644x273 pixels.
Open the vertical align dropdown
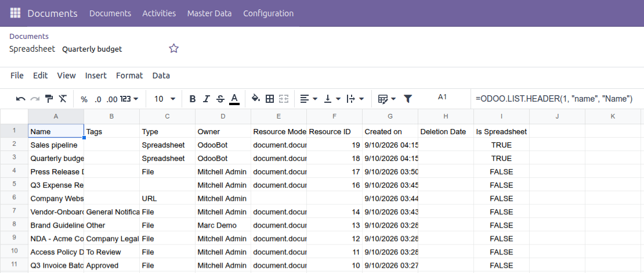click(332, 99)
